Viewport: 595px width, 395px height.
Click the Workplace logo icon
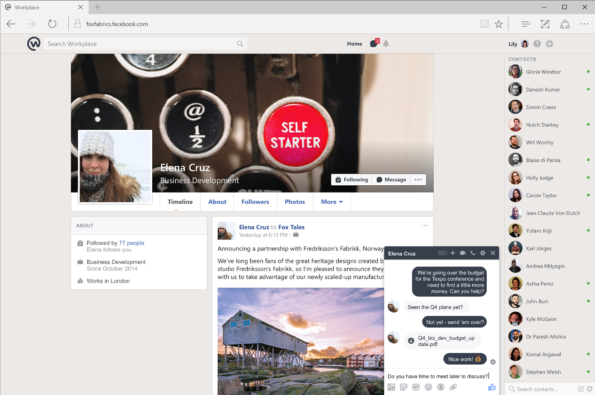(x=34, y=44)
